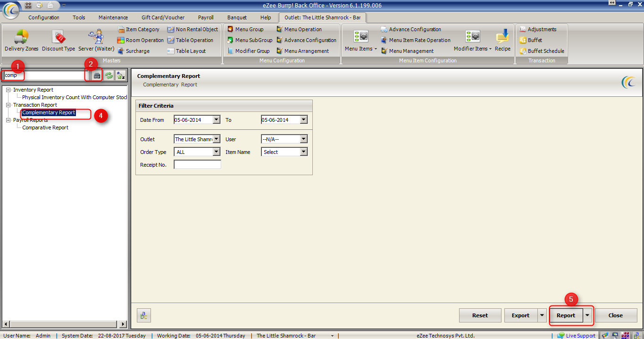
Task: Open Modifier Group configuration
Action: pyautogui.click(x=248, y=51)
